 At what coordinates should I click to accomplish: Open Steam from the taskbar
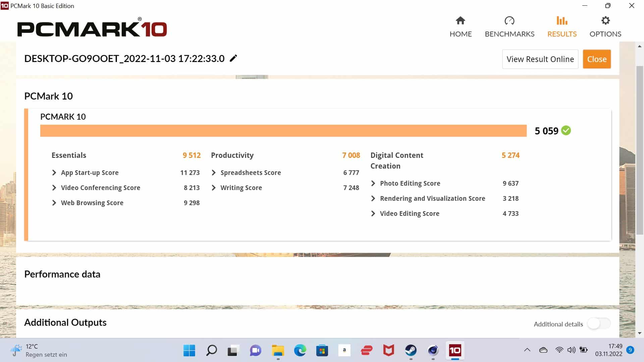click(411, 351)
